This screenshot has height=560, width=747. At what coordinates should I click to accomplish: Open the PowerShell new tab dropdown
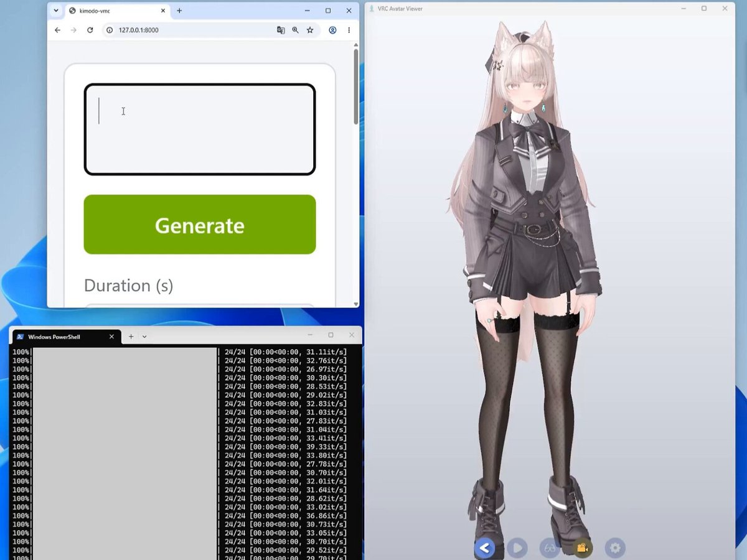[x=144, y=337]
